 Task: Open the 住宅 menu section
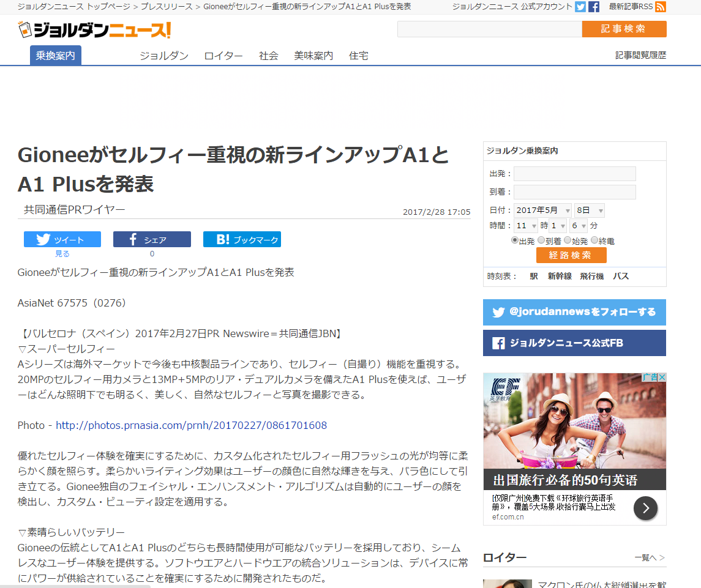(x=359, y=56)
